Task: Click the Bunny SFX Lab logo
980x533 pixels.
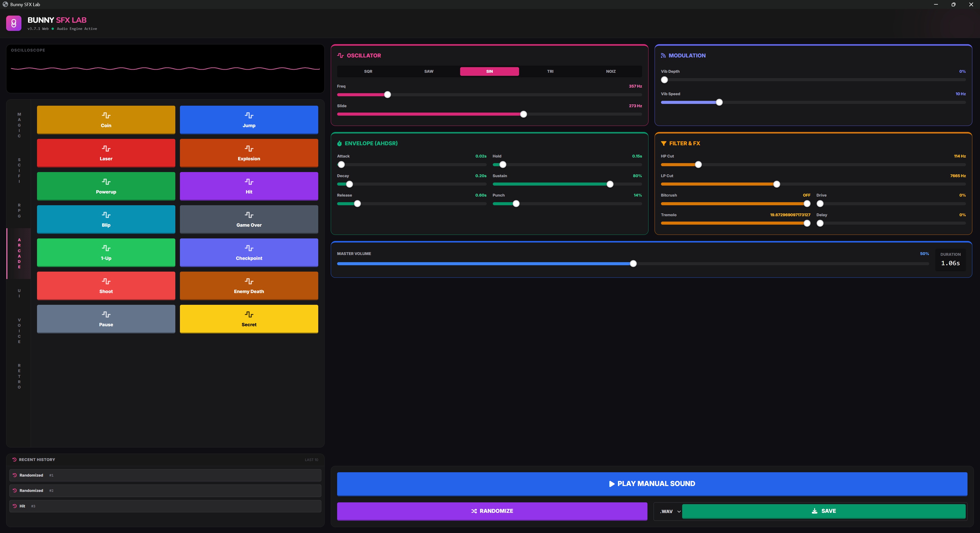Action: (14, 23)
